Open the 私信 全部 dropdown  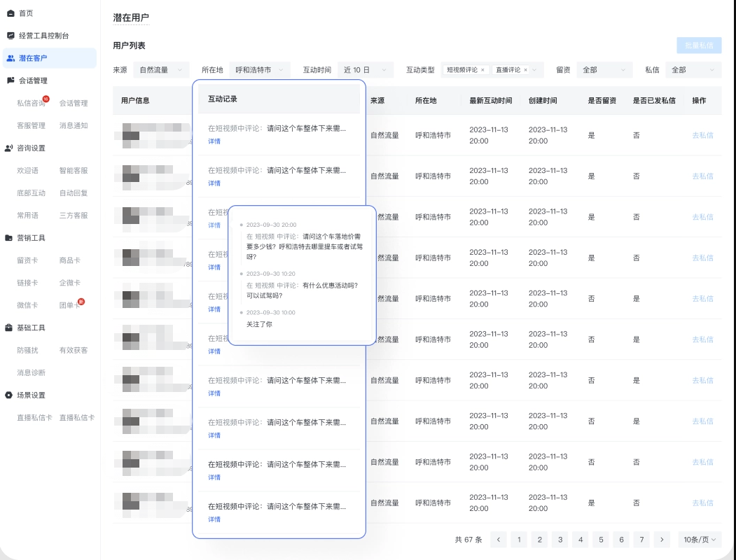coord(693,70)
